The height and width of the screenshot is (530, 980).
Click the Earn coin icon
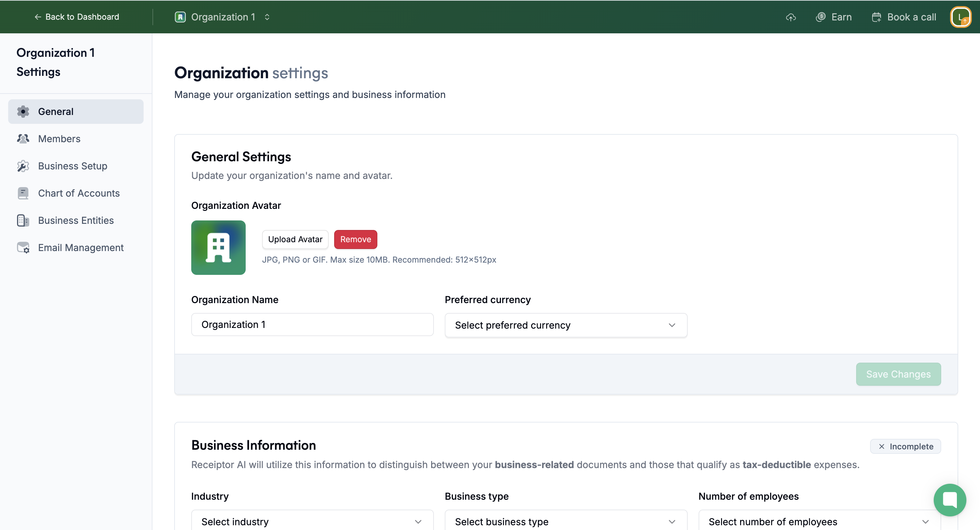821,17
